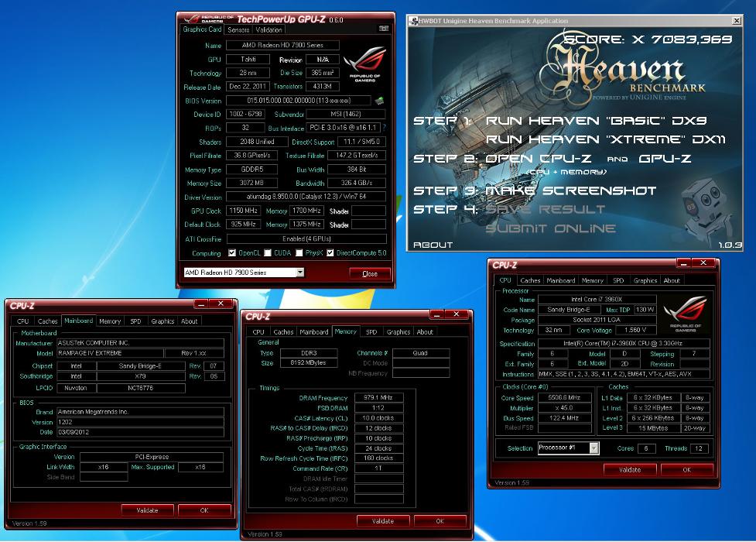Click the ATI CrossFire Enabled (4 GPUs) field
This screenshot has width=756, height=542.
pos(306,239)
